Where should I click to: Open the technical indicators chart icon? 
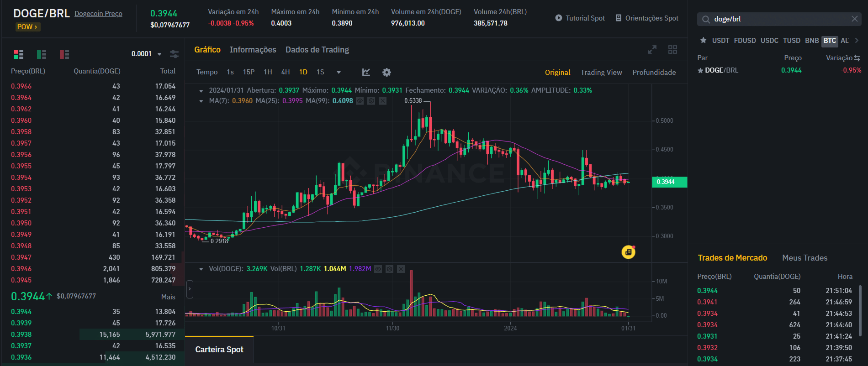[366, 72]
